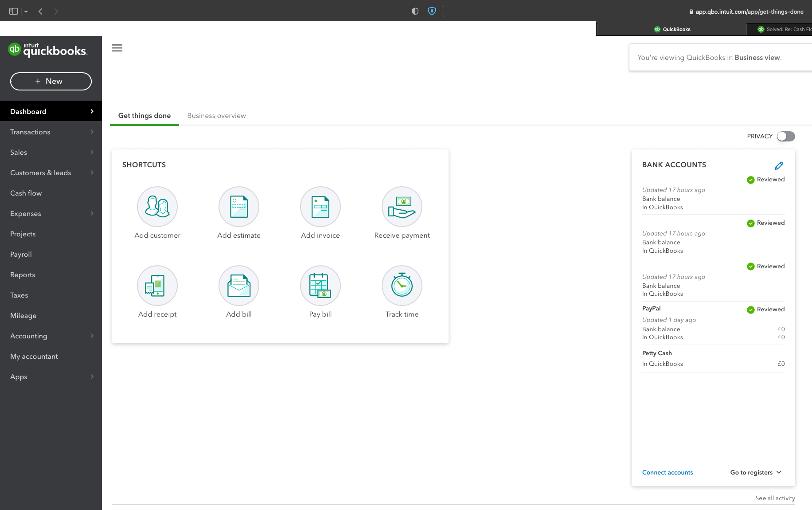Expand the Expenses submenu chevron

(x=92, y=213)
